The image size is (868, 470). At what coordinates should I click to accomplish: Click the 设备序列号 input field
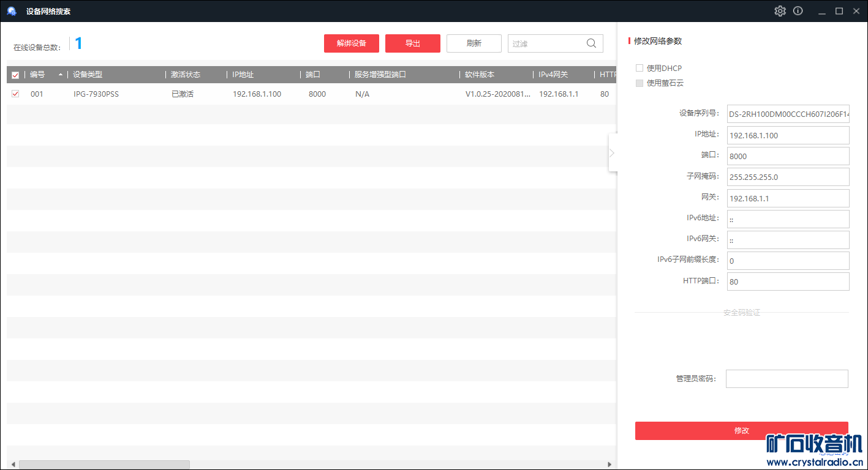(788, 114)
